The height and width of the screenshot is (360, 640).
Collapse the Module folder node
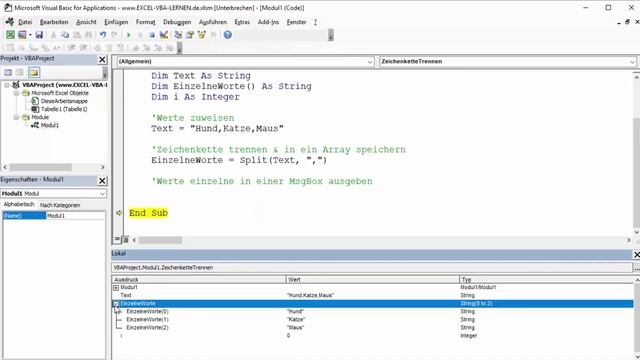16,117
